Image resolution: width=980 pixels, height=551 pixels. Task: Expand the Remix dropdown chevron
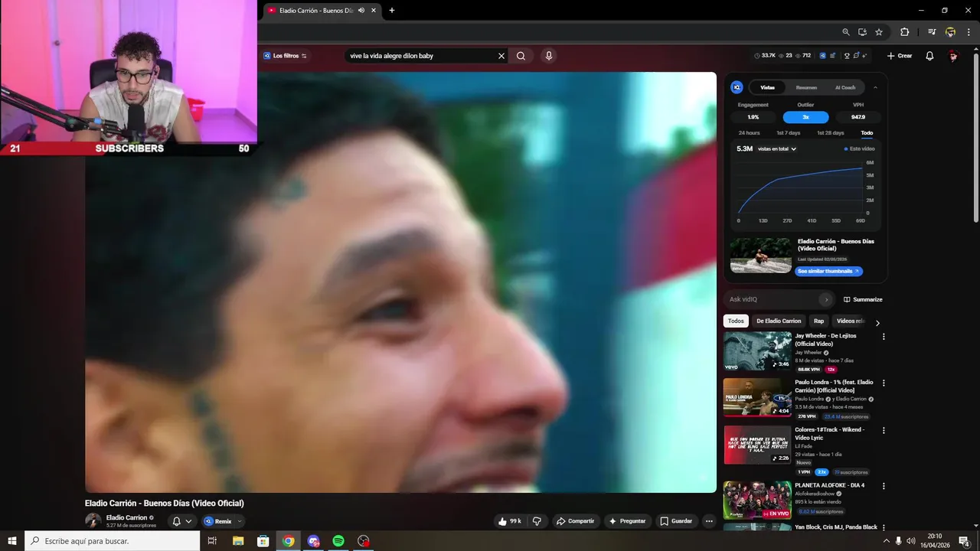coord(240,521)
